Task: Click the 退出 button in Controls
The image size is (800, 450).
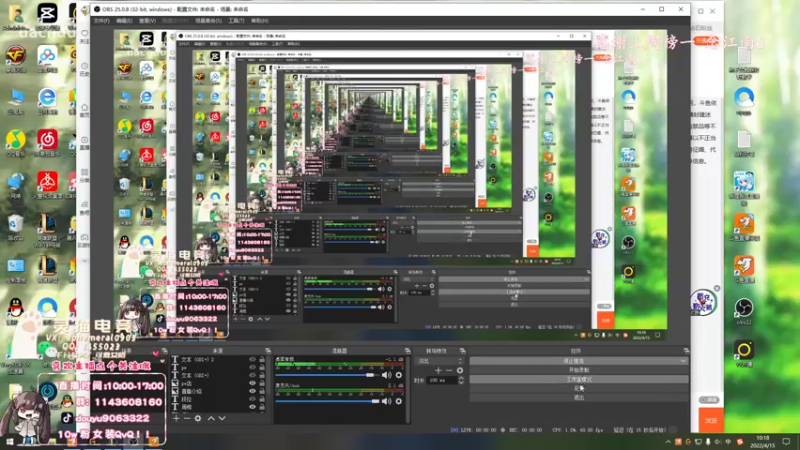Action: tap(579, 397)
